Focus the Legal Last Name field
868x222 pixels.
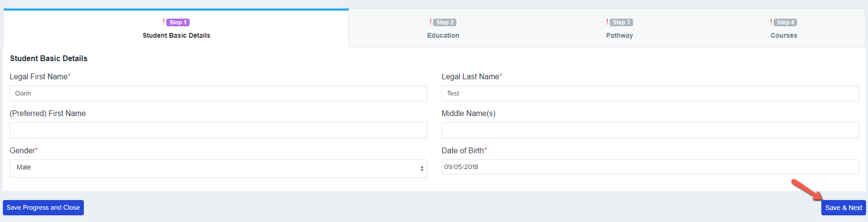pos(650,93)
